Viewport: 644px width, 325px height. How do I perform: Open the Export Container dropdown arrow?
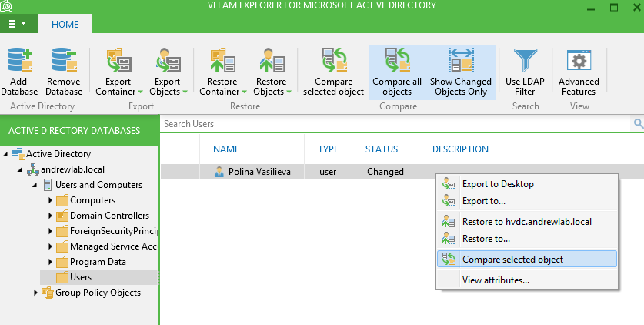141,92
